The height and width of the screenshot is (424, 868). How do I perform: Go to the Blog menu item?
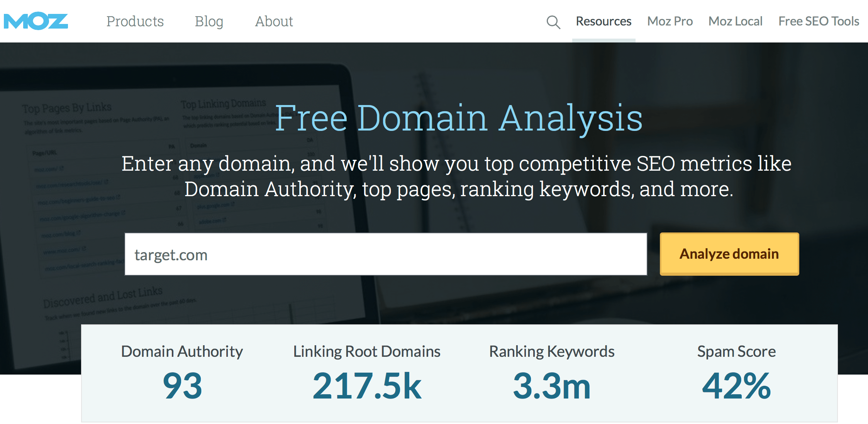coord(209,21)
